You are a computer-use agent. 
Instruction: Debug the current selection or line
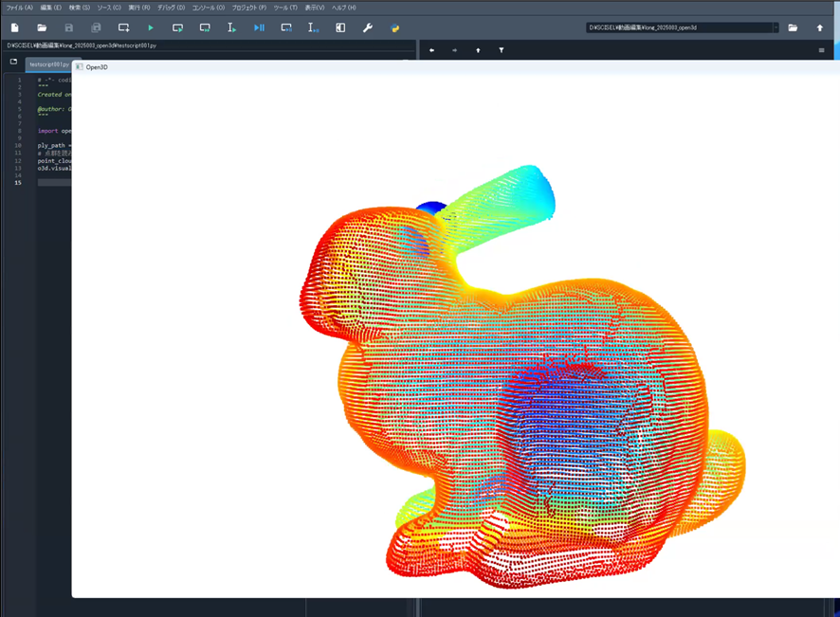314,27
